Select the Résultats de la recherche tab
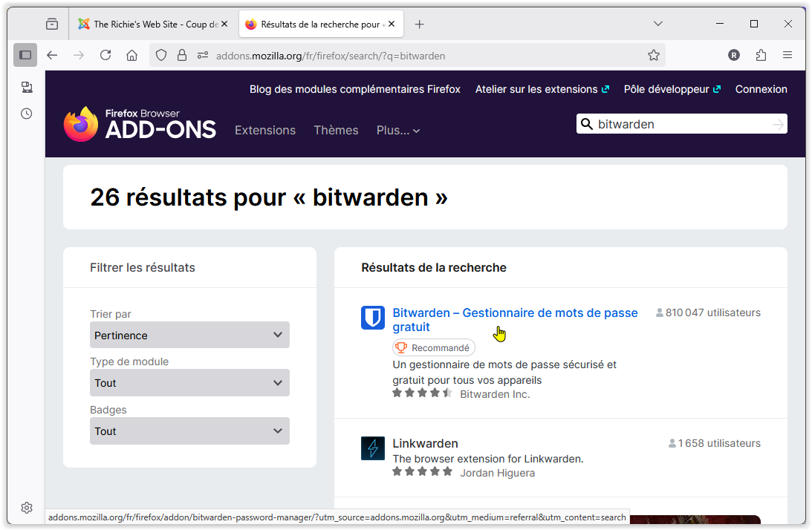Image resolution: width=812 pixels, height=530 pixels. tap(321, 24)
